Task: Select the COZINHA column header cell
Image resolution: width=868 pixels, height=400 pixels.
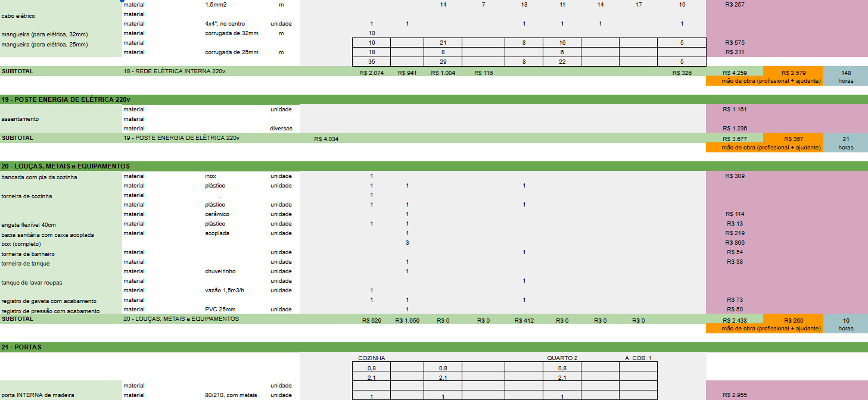Action: coord(371,358)
